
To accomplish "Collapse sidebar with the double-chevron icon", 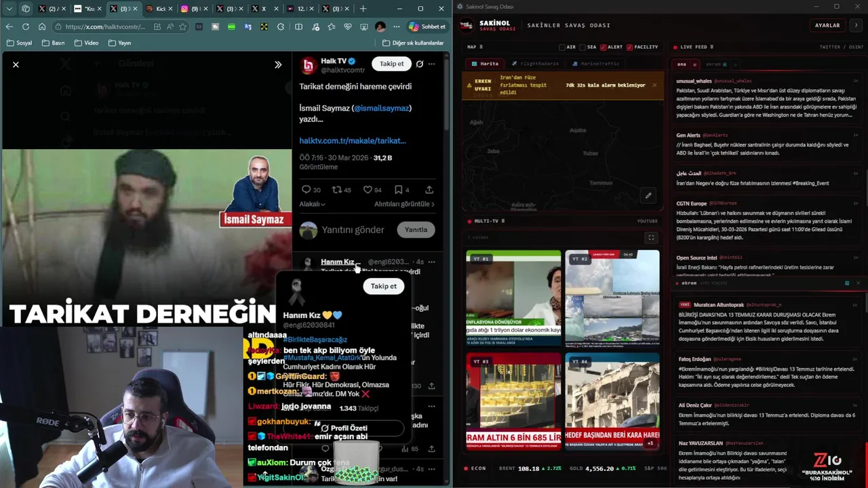I will pyautogui.click(x=278, y=64).
